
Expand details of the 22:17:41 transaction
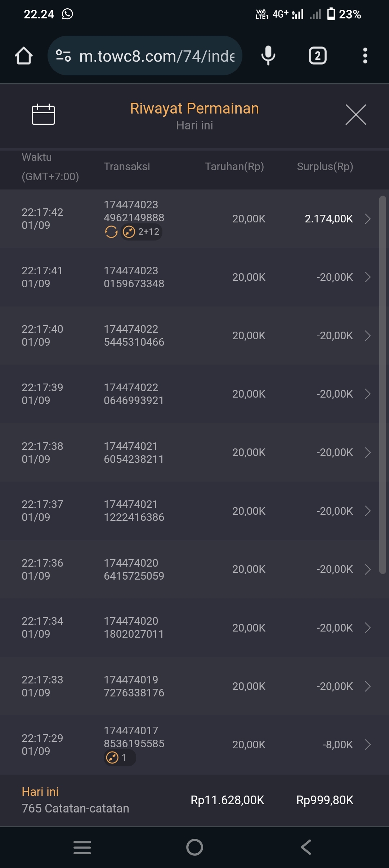[x=367, y=277]
